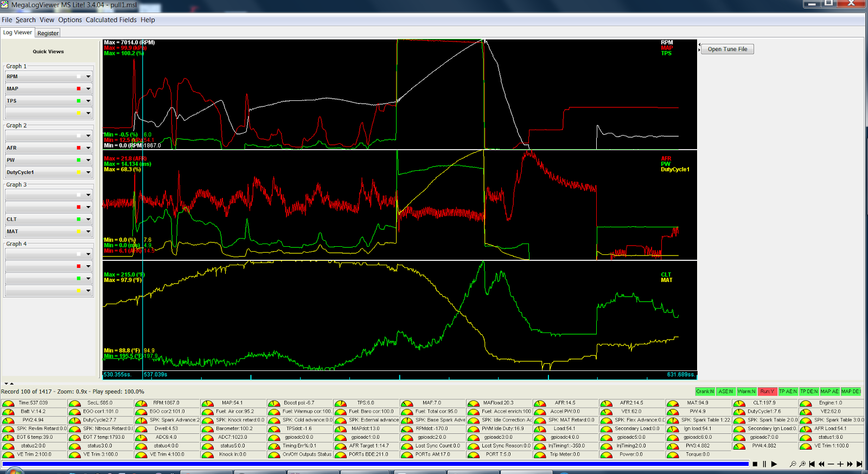Zoom in with the magnifier plus icon

point(802,464)
